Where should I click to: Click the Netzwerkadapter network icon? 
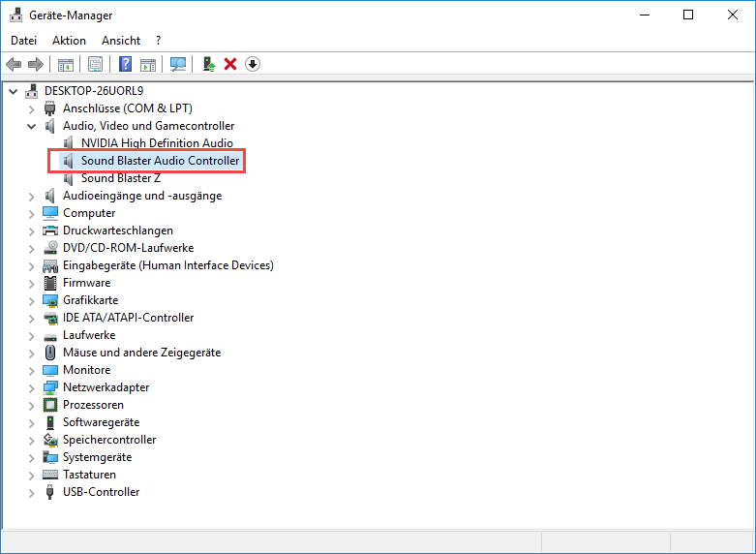(50, 387)
